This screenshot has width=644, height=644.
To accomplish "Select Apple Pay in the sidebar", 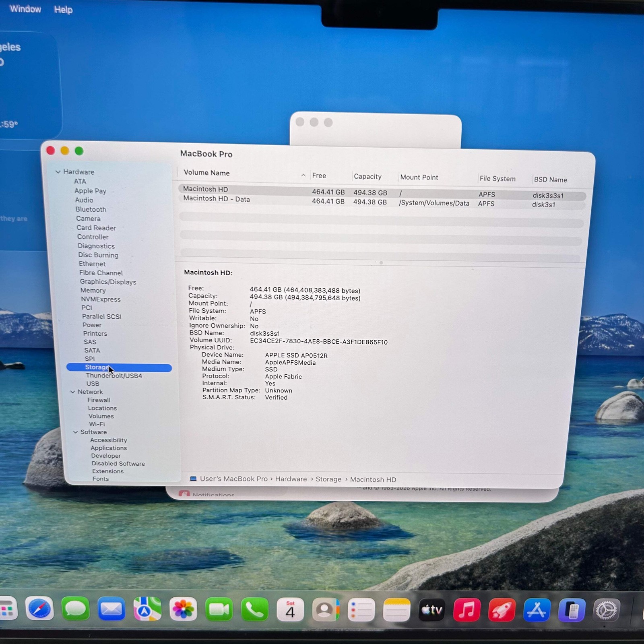I will 90,191.
